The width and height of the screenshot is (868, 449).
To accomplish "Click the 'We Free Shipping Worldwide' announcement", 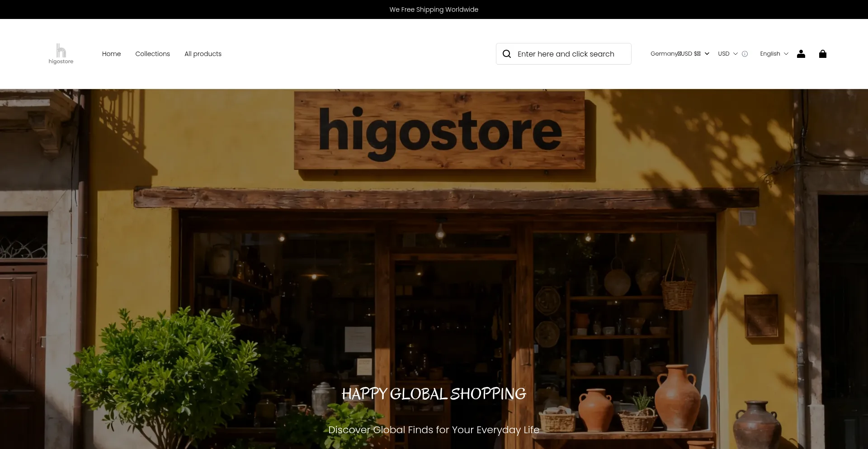I will (x=434, y=9).
